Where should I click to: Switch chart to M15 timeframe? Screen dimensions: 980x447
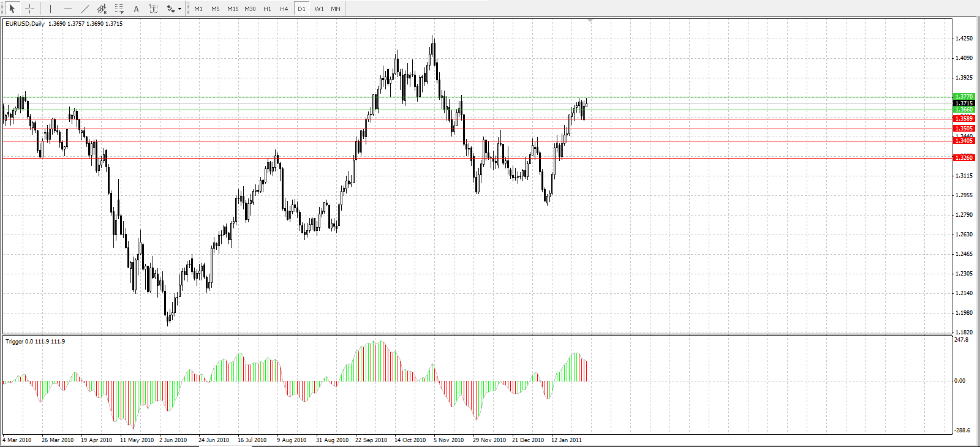(233, 9)
